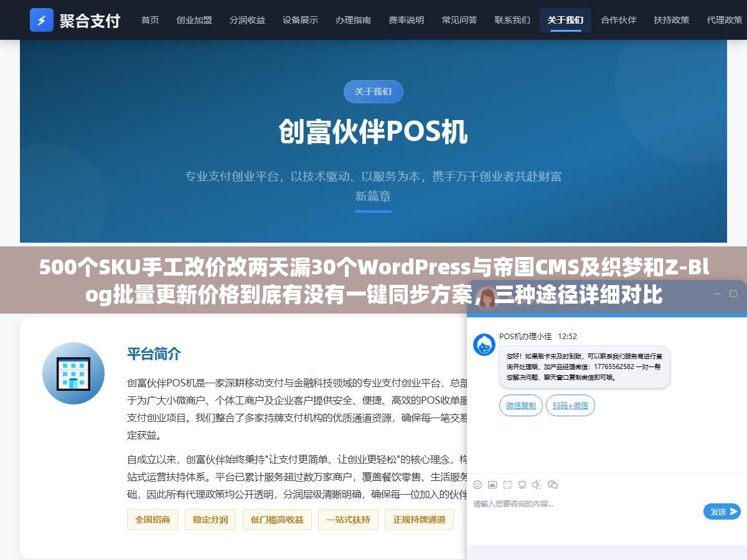
Task: Click the lightning bolt logo icon
Action: 42,20
